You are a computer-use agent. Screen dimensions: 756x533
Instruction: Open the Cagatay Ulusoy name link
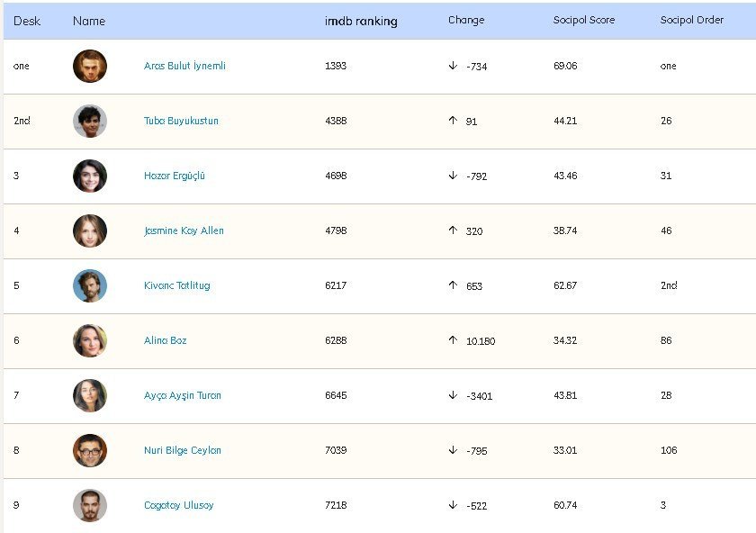tap(181, 505)
